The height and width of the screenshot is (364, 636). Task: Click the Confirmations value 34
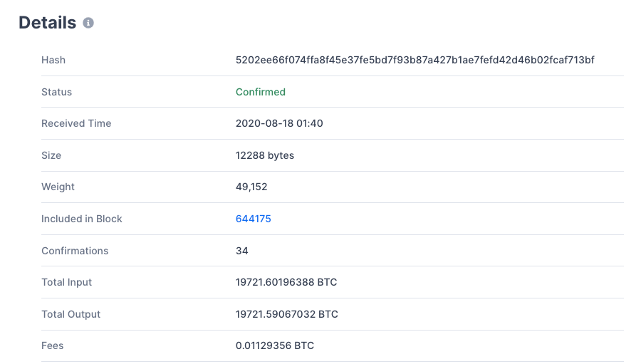(241, 251)
